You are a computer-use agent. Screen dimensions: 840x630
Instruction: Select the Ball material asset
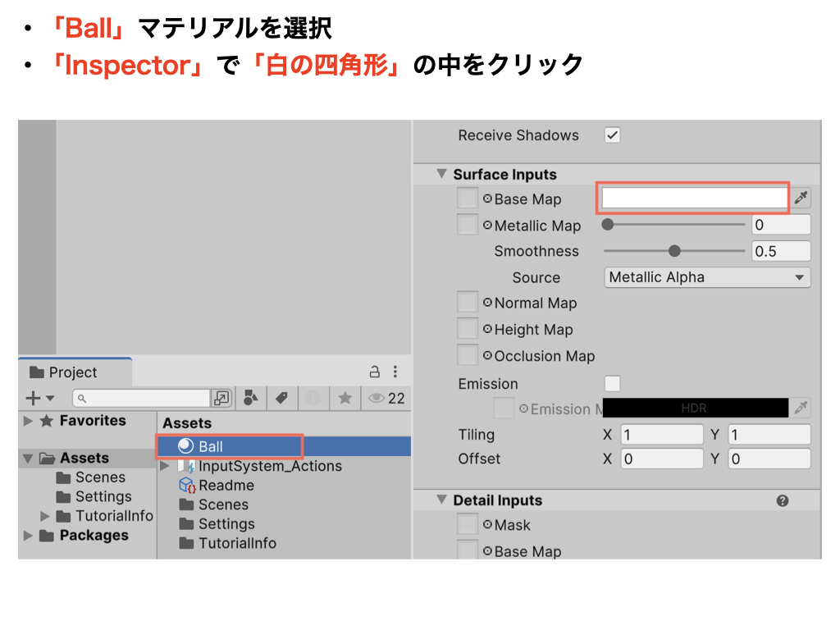pyautogui.click(x=210, y=446)
